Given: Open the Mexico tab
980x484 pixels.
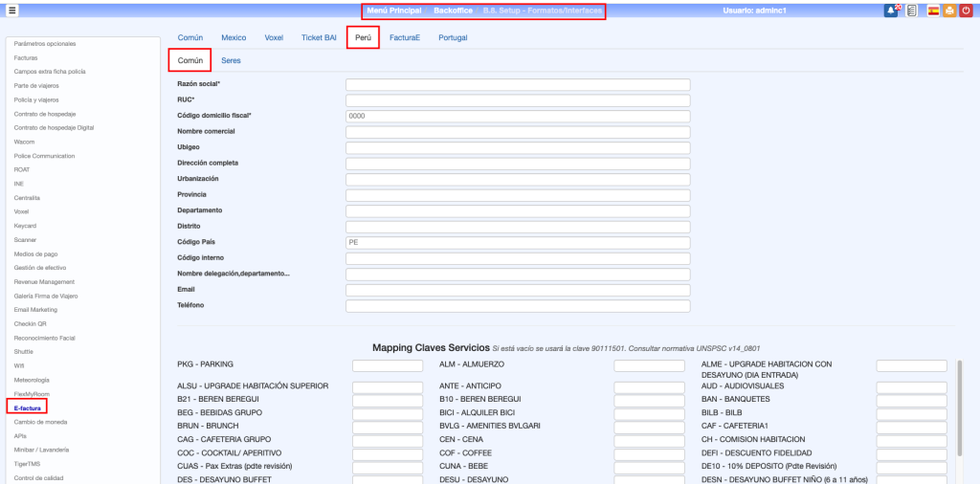Looking at the screenshot, I should click(x=234, y=37).
